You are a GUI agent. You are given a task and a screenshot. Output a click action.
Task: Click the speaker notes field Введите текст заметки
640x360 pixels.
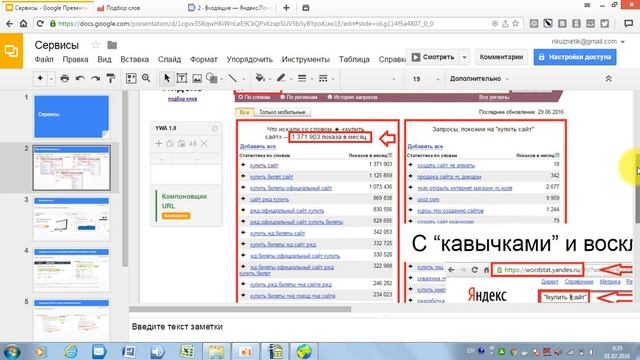coord(177,327)
